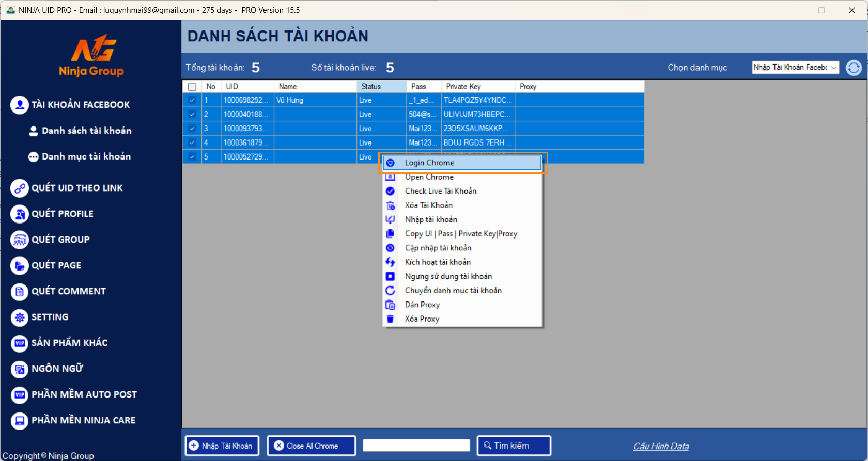Click the Tài Khoản Facebook user icon
The image size is (868, 461).
(x=20, y=105)
